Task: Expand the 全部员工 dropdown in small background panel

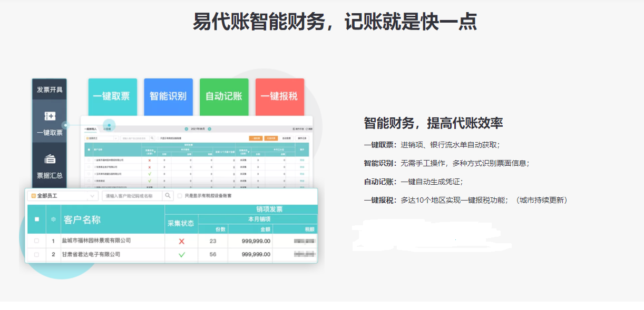Action: point(101,138)
